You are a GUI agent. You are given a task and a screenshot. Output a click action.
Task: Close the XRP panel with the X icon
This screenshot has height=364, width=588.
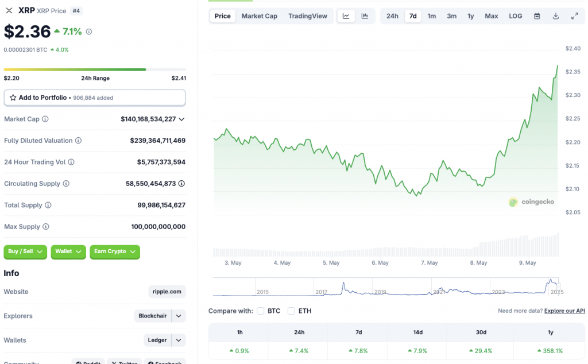[9, 10]
